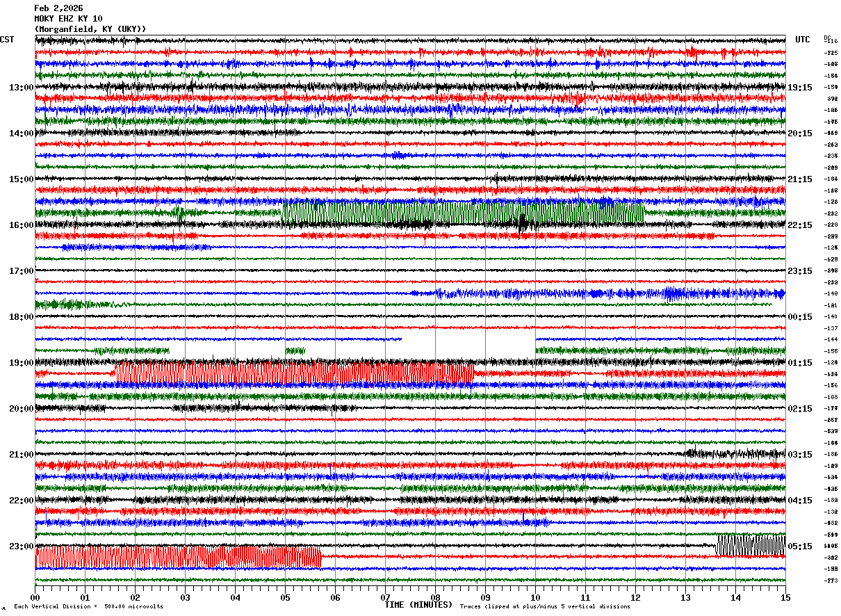This screenshot has width=841, height=616.
Task: Click the 22:15 UTC time label
Action: (800, 225)
